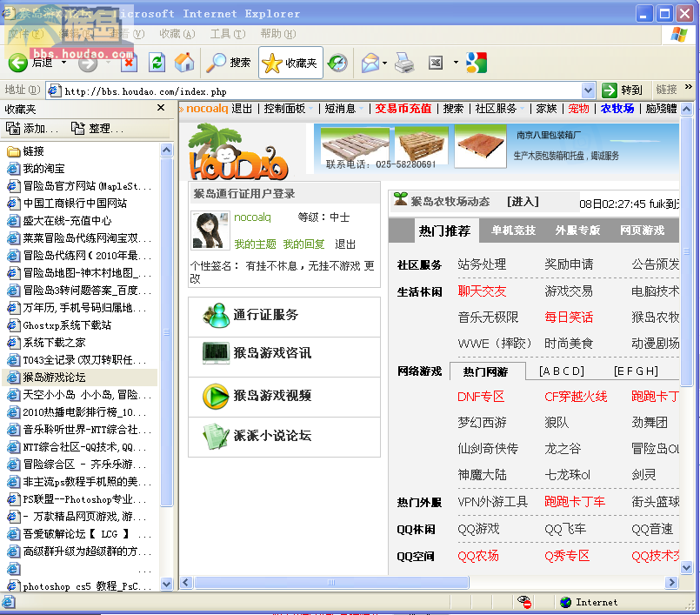Close the Favorites side panel
Viewport: 700px width, 615px height.
click(161, 108)
